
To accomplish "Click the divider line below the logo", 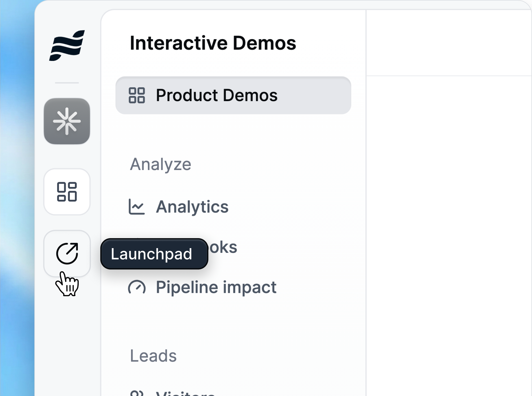I will [x=67, y=83].
